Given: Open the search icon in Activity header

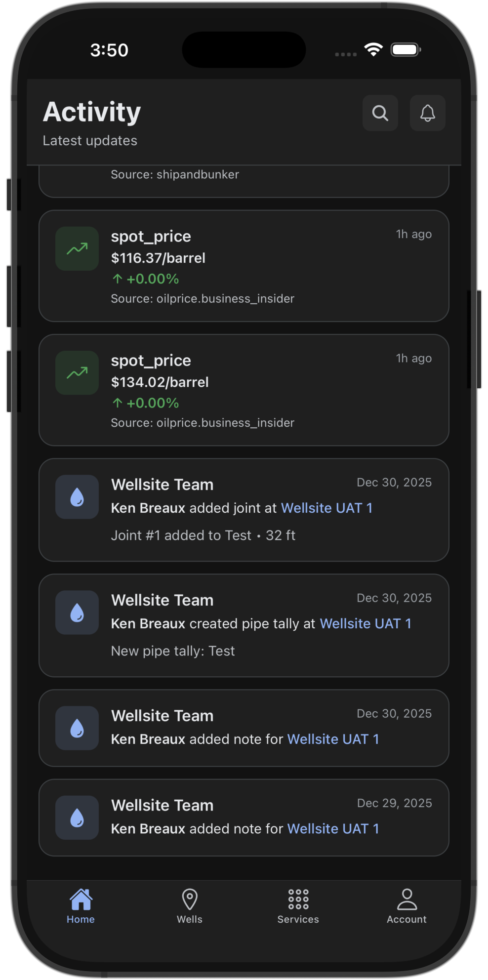Looking at the screenshot, I should pyautogui.click(x=380, y=113).
